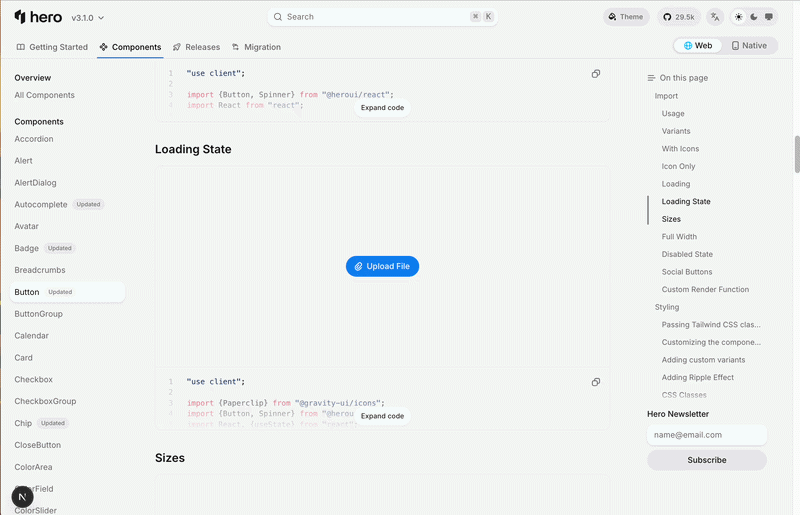800x515 pixels.
Task: Open the Migration tab
Action: (x=256, y=47)
